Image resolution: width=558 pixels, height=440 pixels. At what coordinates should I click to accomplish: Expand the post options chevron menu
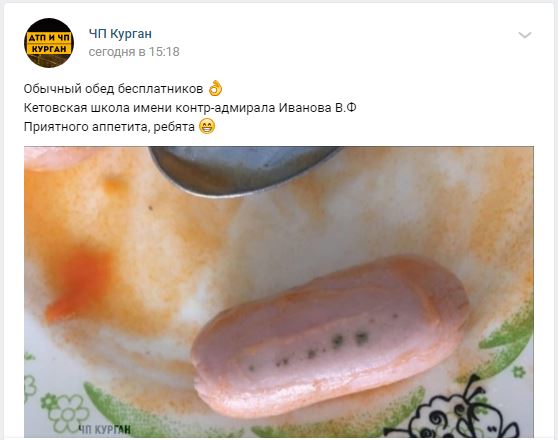click(x=525, y=35)
